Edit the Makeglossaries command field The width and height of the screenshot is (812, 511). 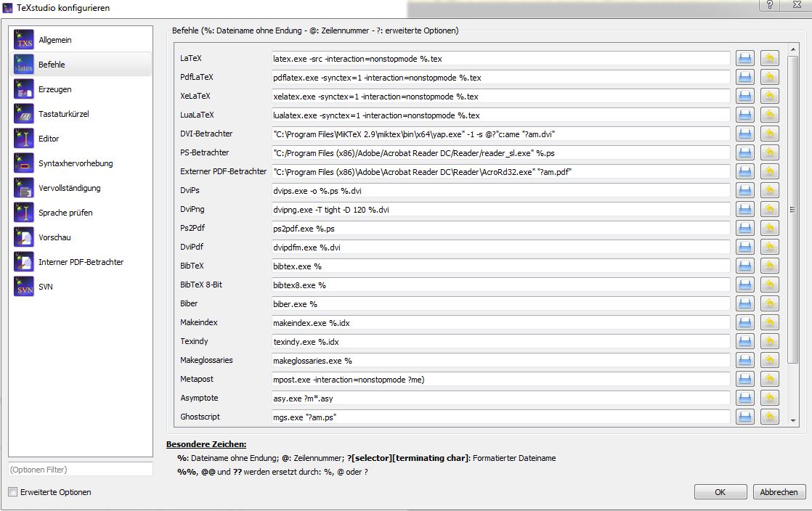[x=500, y=360]
